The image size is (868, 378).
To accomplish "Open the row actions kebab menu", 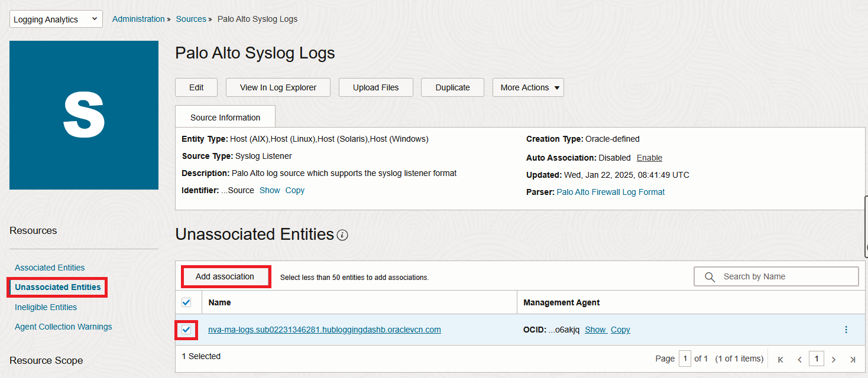I will point(846,330).
